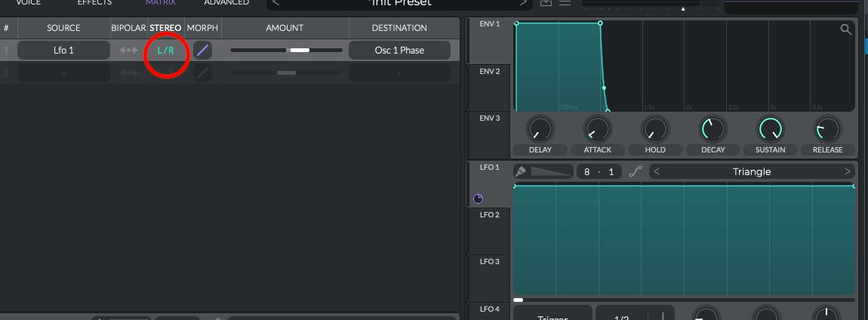Switch to the ENV 2 tab

click(489, 72)
